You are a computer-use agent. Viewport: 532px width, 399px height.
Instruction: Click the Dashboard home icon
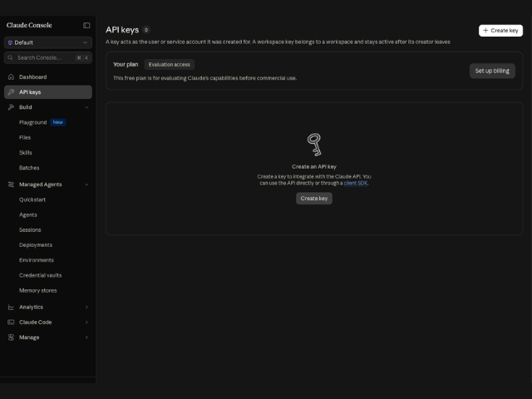click(x=11, y=77)
